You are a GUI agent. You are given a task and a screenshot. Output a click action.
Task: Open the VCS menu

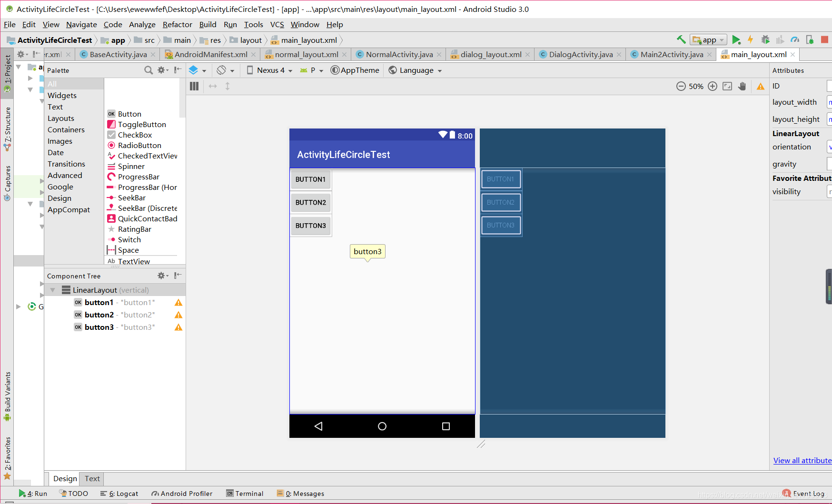(x=277, y=25)
